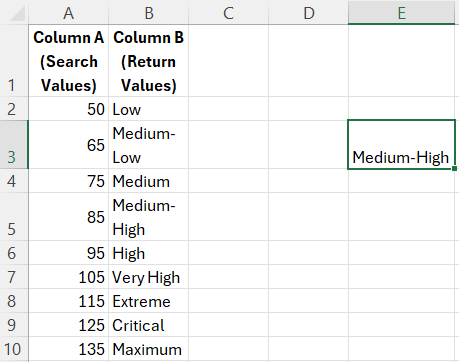Select the 'Medium-Low' cell in column B
Viewport: 459px width, 362px height.
coord(149,145)
